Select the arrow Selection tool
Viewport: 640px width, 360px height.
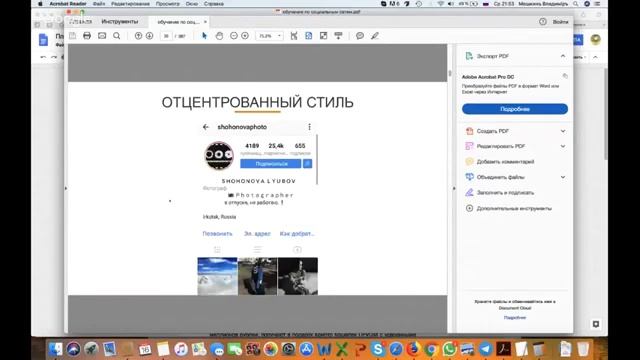pyautogui.click(x=204, y=36)
